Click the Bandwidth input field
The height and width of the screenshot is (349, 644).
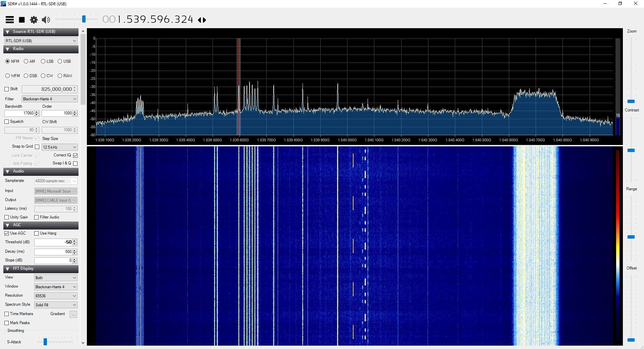(x=19, y=113)
